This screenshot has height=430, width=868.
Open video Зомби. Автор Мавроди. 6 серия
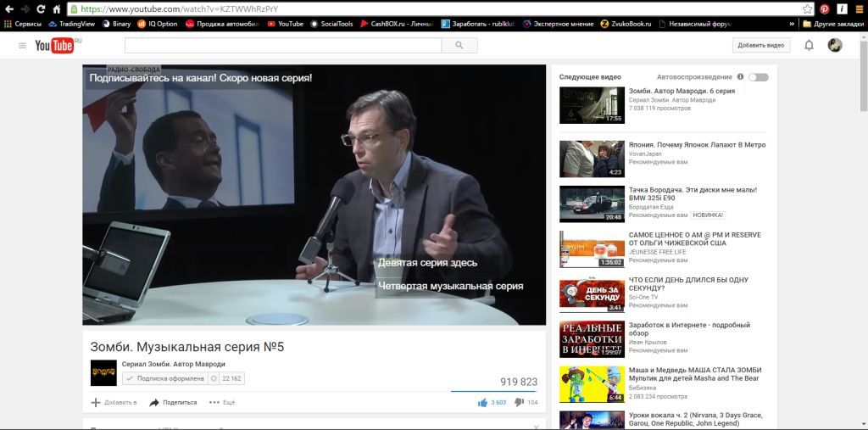[682, 91]
